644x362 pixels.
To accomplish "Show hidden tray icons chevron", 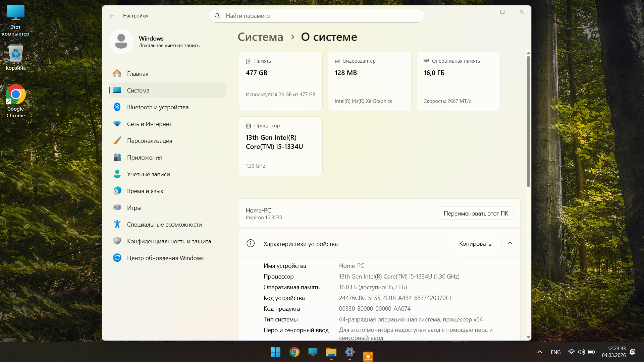I will [539, 352].
